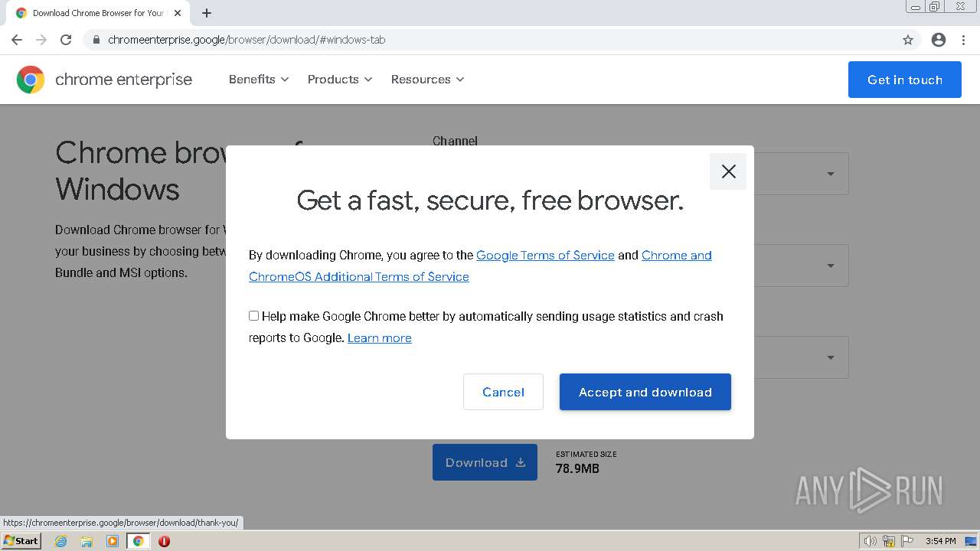980x551 pixels.
Task: Open Chrome's three-dot menu
Action: click(963, 40)
